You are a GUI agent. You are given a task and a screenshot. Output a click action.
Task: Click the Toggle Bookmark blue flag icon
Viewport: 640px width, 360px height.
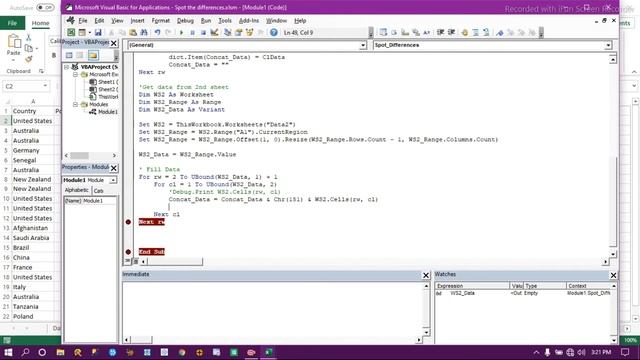pyautogui.click(x=500, y=32)
